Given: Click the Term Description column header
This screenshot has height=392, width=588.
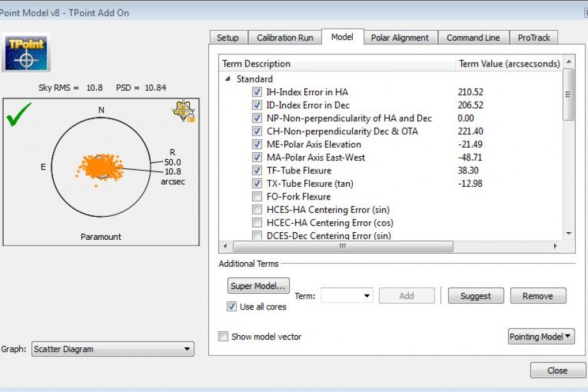Looking at the screenshot, I should [337, 63].
